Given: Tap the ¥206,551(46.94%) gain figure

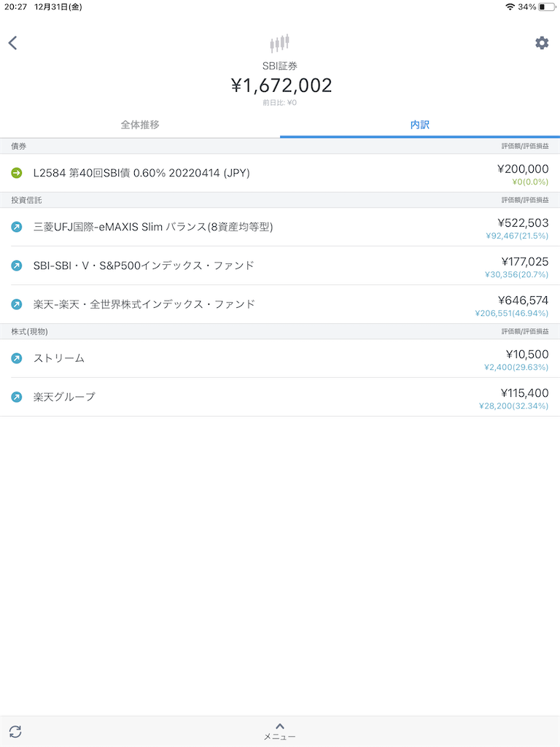Looking at the screenshot, I should pos(511,313).
